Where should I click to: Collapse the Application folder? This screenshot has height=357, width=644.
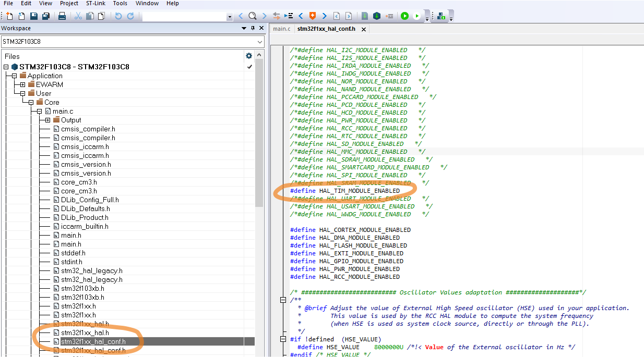(15, 76)
